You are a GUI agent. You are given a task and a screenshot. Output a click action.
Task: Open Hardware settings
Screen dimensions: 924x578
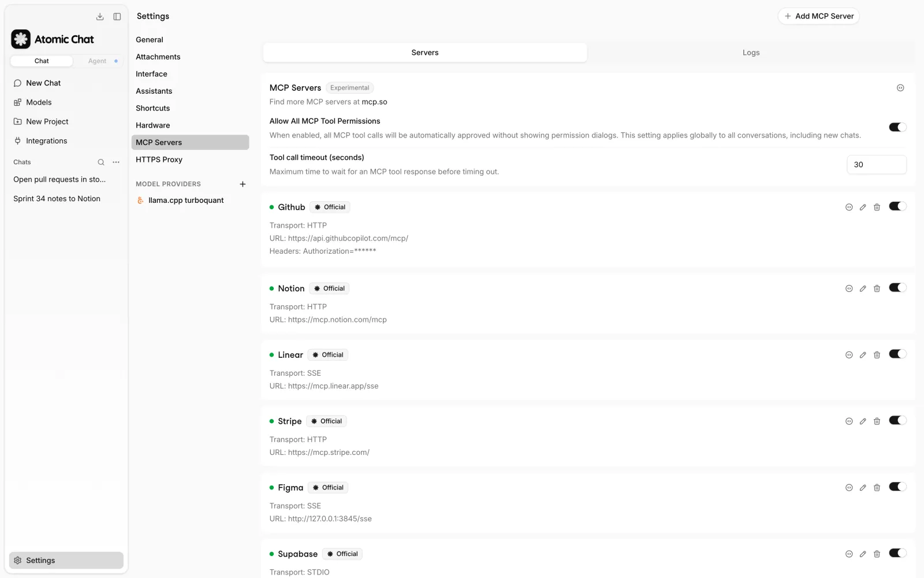(x=190, y=125)
